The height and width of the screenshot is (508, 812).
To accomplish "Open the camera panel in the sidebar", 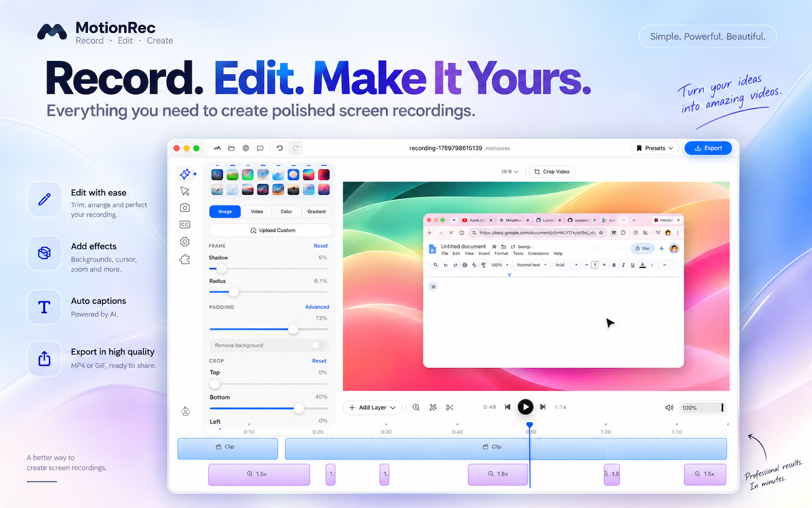I will [x=185, y=208].
